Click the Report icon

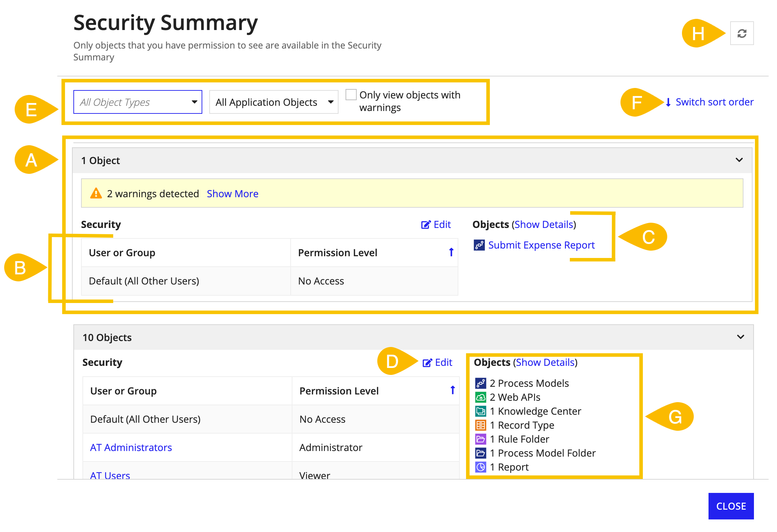(480, 467)
